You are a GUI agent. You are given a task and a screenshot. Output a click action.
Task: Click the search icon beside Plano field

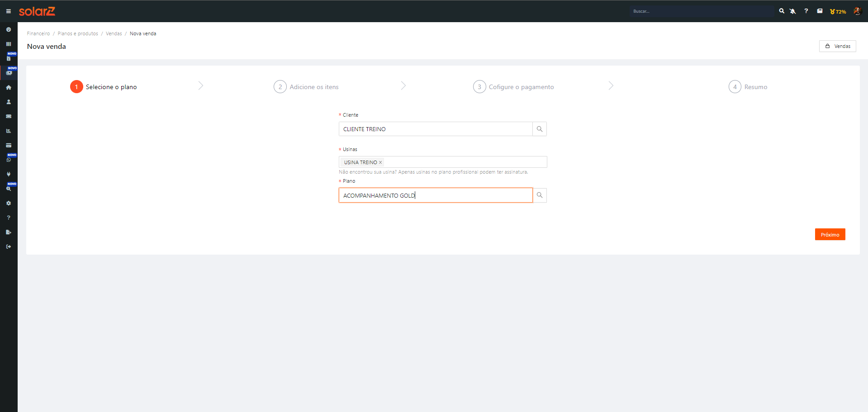pos(540,195)
